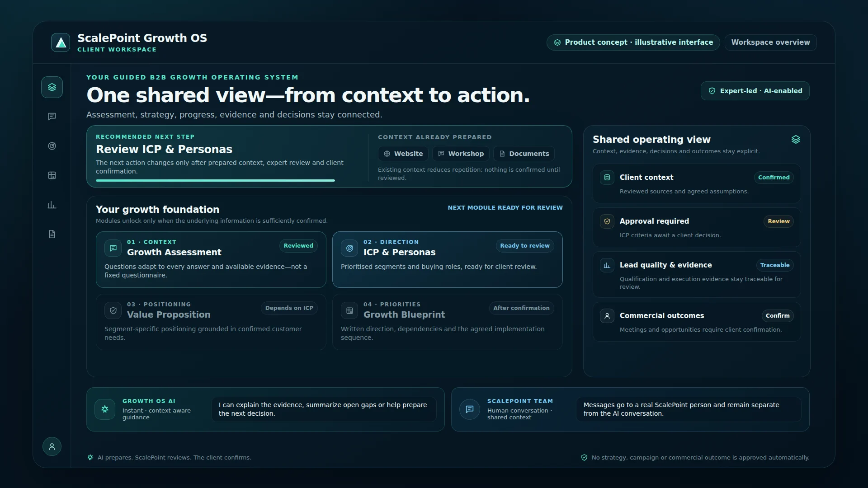Click the shield icon beside Approval required

pyautogui.click(x=607, y=221)
